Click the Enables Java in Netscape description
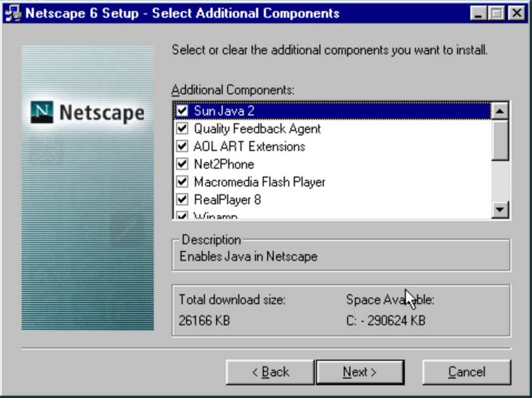 click(x=248, y=256)
